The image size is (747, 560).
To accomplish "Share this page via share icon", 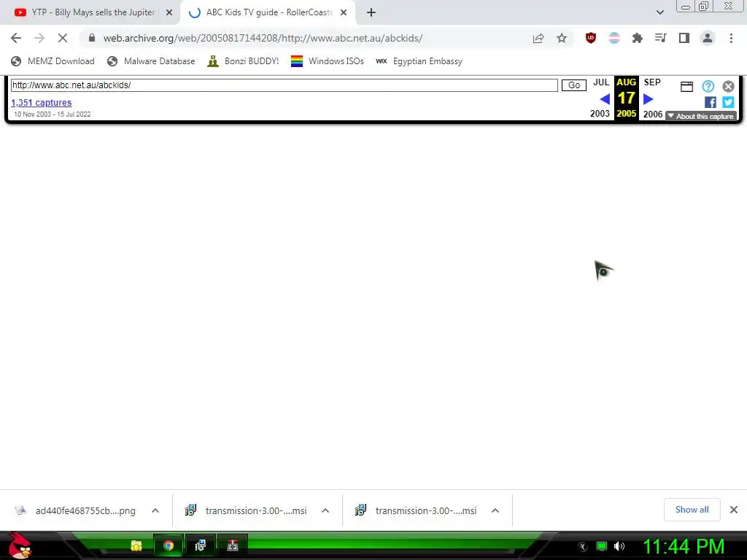I will click(538, 38).
